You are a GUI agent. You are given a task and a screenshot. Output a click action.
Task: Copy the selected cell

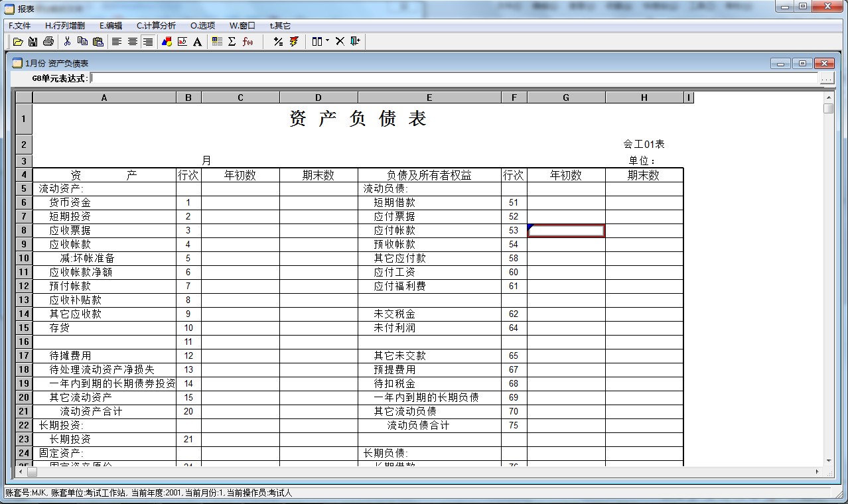83,41
